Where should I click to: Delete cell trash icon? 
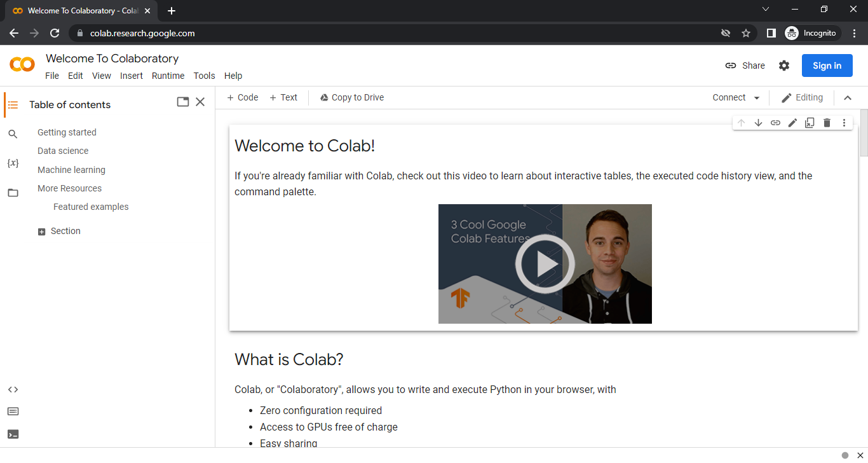(x=827, y=123)
